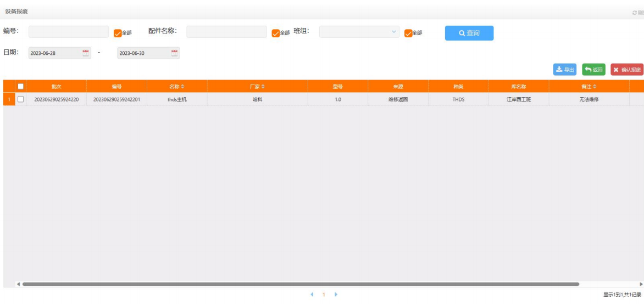The height and width of the screenshot is (304, 644).
Task: Sort by 备注 column sort icon
Action: (x=595, y=87)
